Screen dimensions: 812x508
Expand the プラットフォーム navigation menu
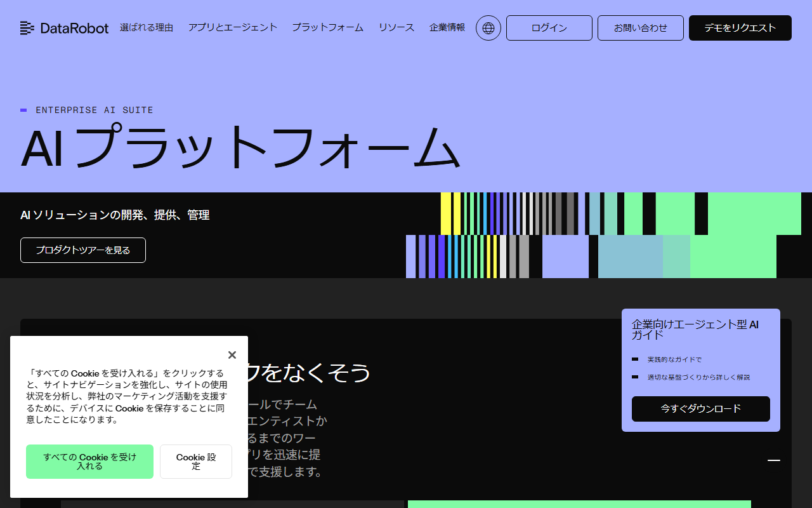[x=327, y=28]
